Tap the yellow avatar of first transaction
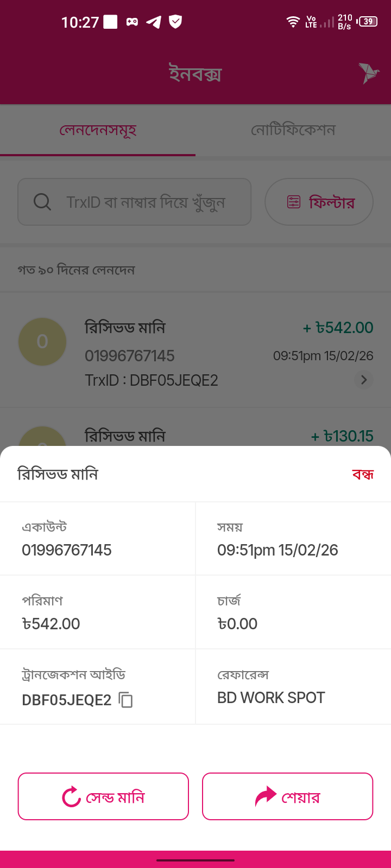The width and height of the screenshot is (391, 868). point(42,342)
